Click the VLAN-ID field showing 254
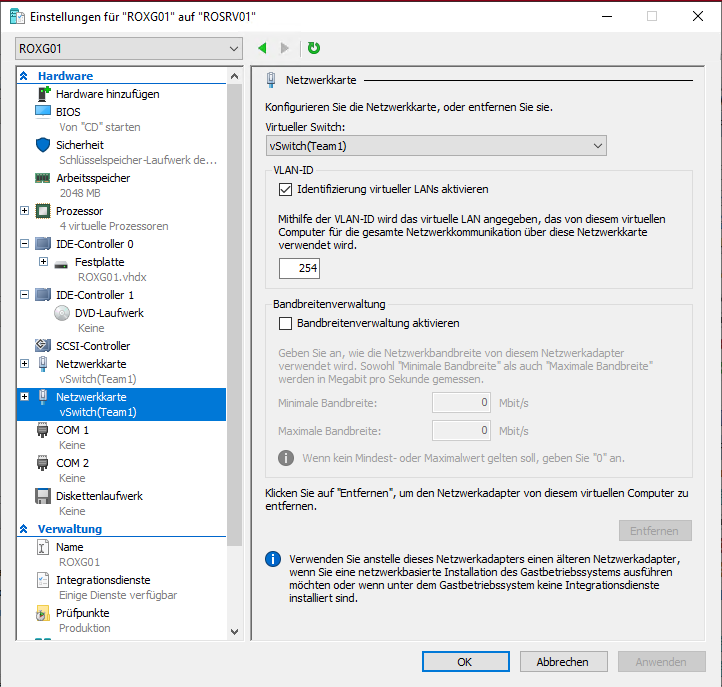Screen dimensions: 722x687 (x=299, y=268)
